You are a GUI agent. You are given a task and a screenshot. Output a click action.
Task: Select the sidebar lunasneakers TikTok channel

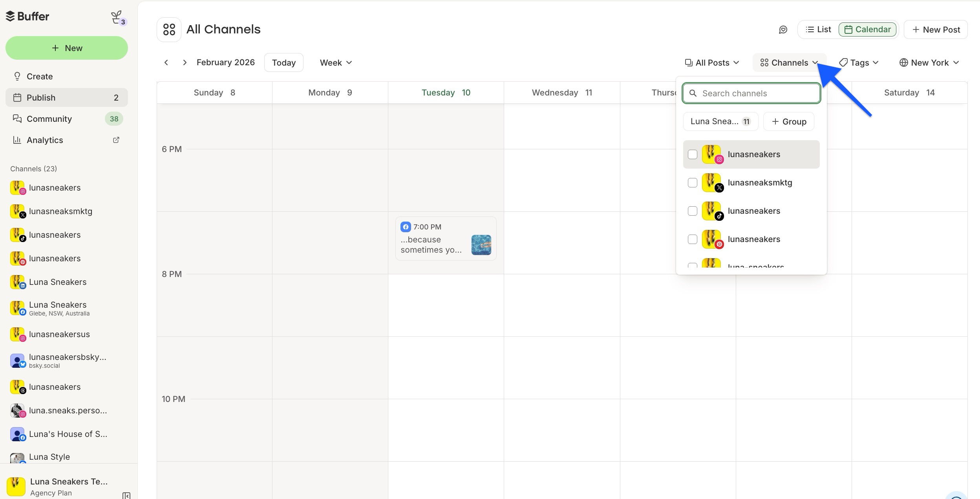[x=67, y=235]
